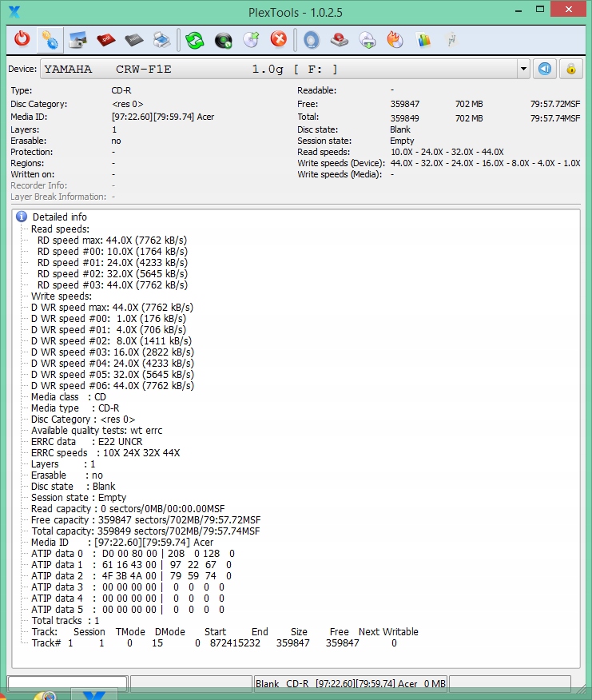Click the Media ID value in upper panel
This screenshot has width=592, height=700.
point(163,117)
